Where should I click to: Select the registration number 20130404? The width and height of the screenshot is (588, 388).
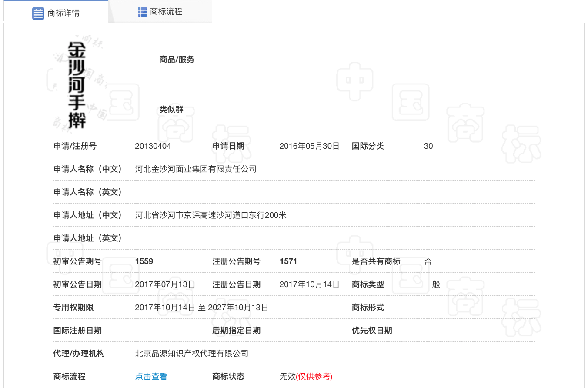[153, 146]
